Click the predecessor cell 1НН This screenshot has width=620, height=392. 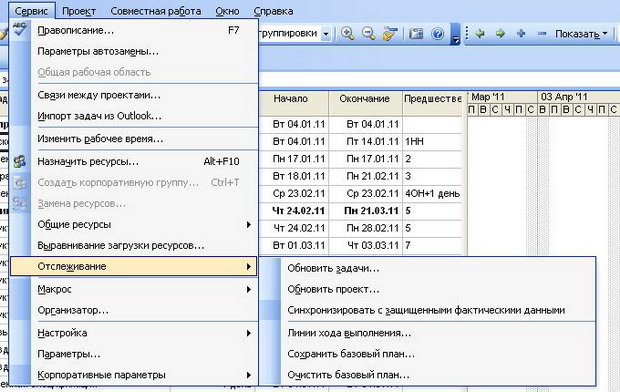(x=433, y=142)
